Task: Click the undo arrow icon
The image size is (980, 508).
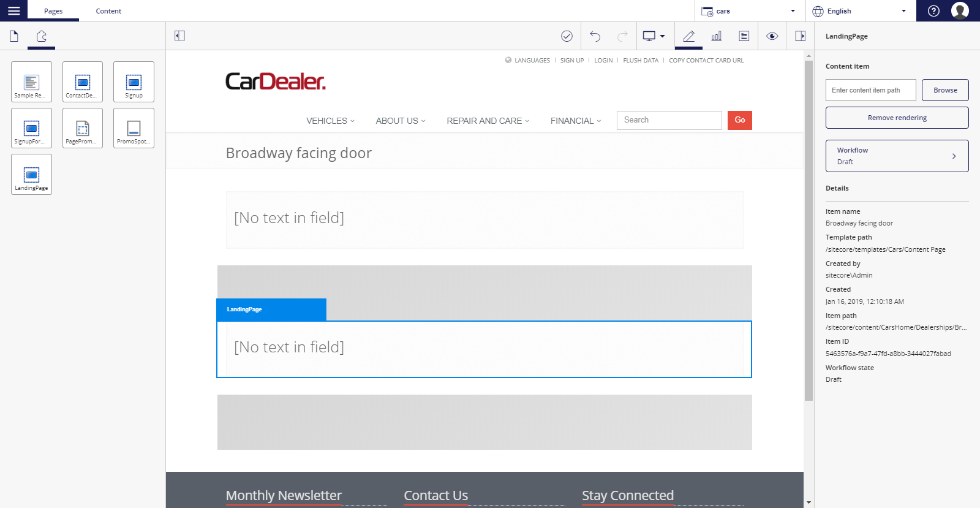Action: 595,36
